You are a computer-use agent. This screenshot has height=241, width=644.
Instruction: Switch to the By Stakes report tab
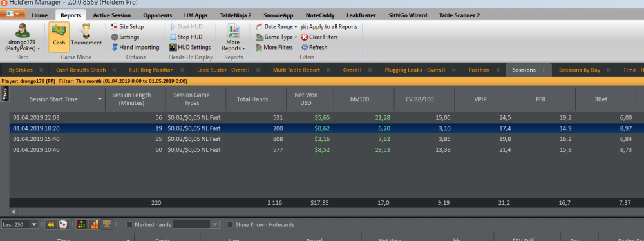tap(21, 70)
